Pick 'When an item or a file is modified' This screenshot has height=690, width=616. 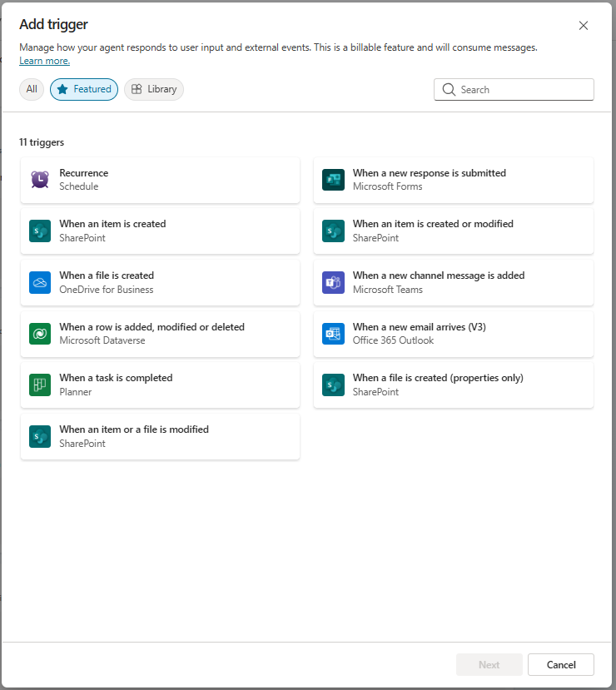coord(160,436)
